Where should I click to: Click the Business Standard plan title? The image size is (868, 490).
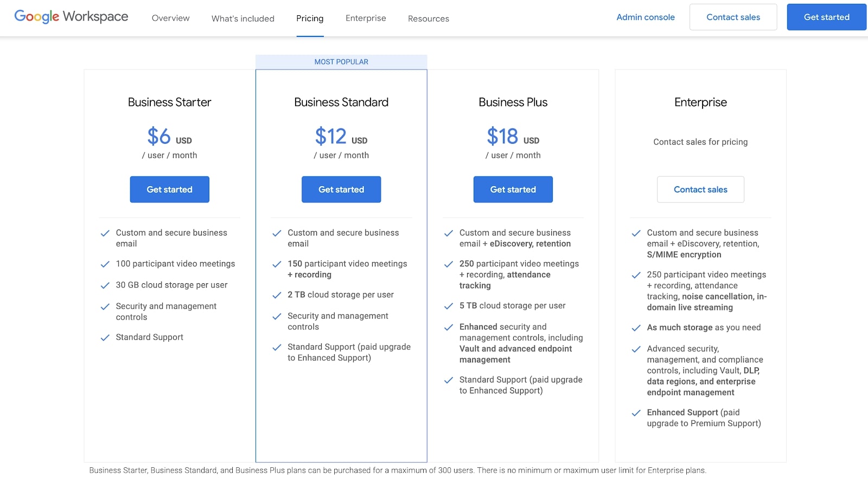(341, 102)
